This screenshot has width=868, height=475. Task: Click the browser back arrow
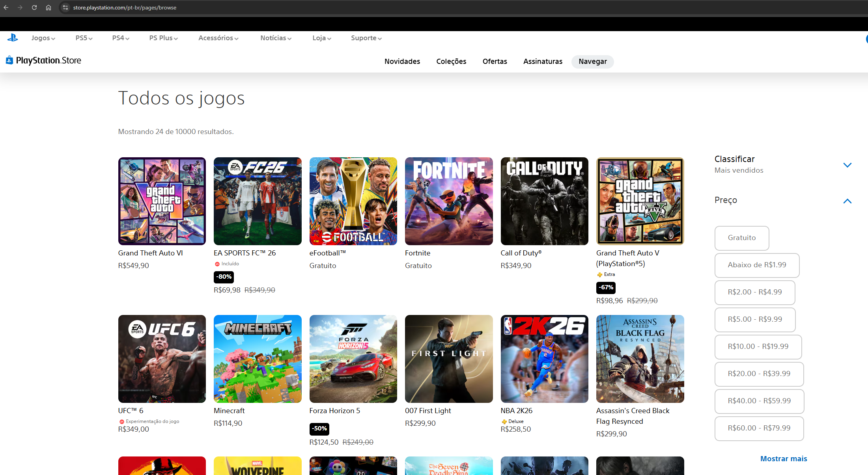(6, 7)
